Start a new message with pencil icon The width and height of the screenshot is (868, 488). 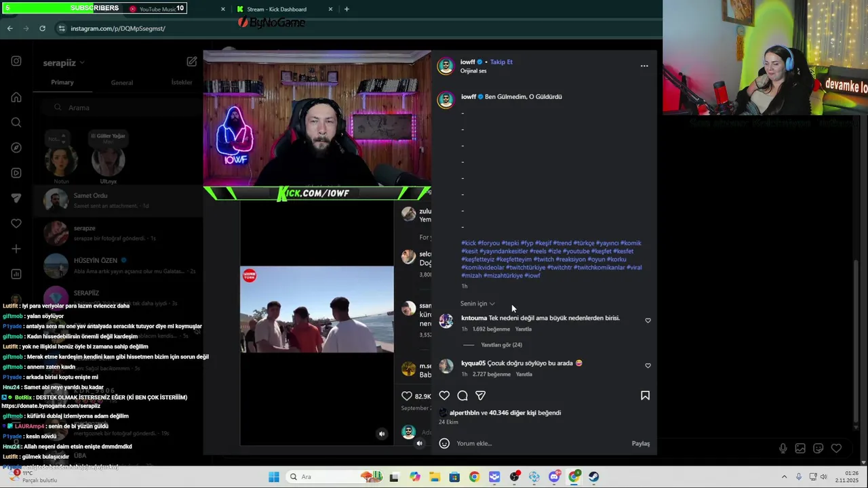point(192,62)
